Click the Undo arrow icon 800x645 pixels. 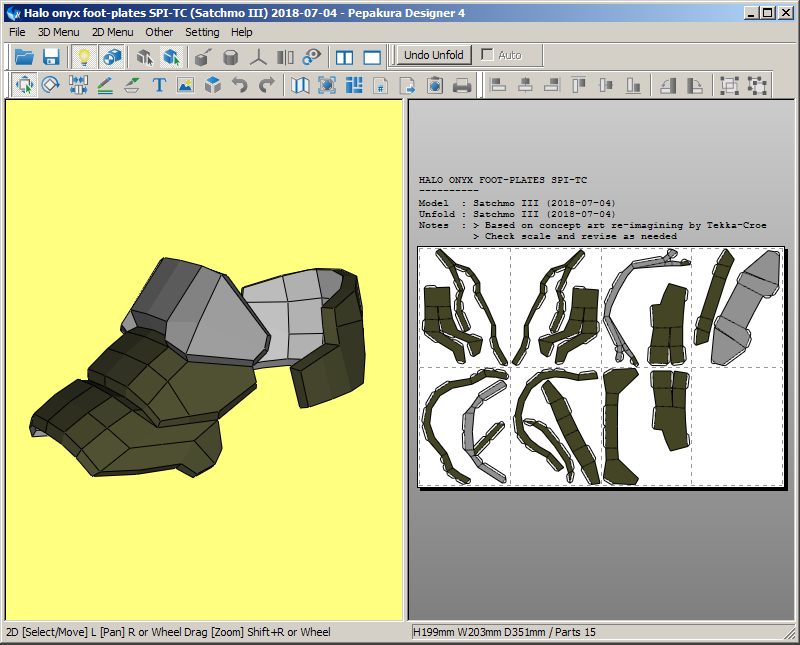239,86
